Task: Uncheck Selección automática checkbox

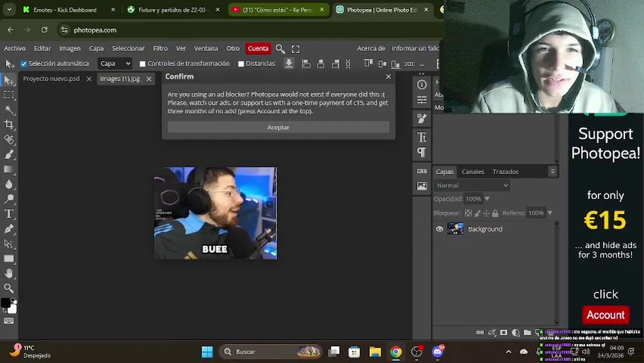Action: tap(24, 64)
